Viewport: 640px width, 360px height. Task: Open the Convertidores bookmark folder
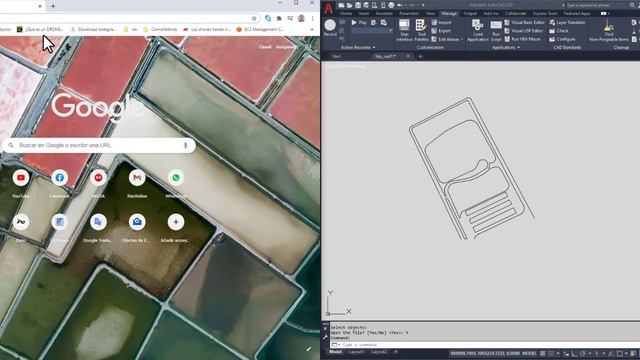[160, 29]
